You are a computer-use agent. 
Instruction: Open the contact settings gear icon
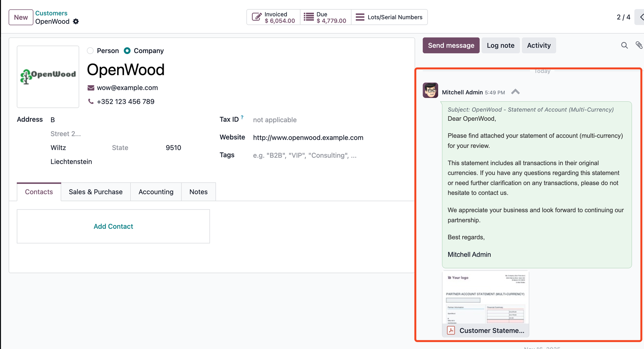coord(75,21)
